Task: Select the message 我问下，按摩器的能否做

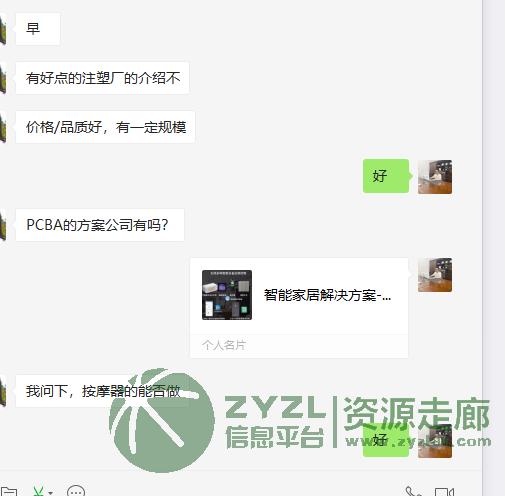Action: pyautogui.click(x=102, y=391)
